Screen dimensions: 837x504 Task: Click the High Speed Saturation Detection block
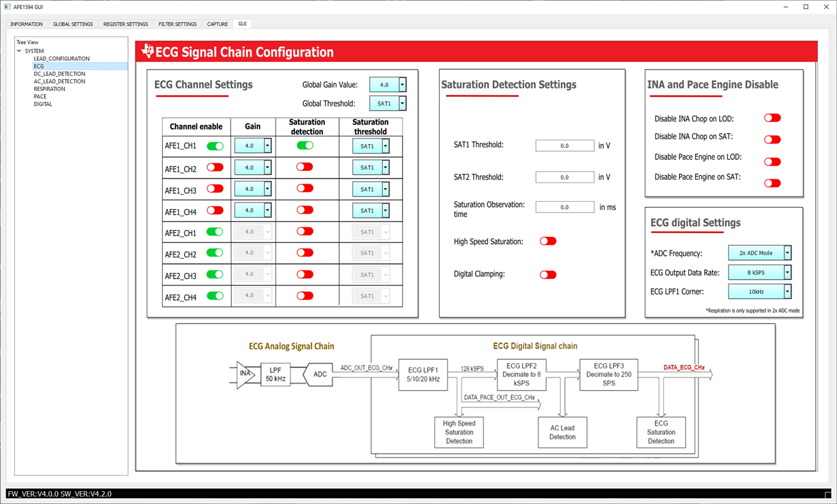(459, 432)
